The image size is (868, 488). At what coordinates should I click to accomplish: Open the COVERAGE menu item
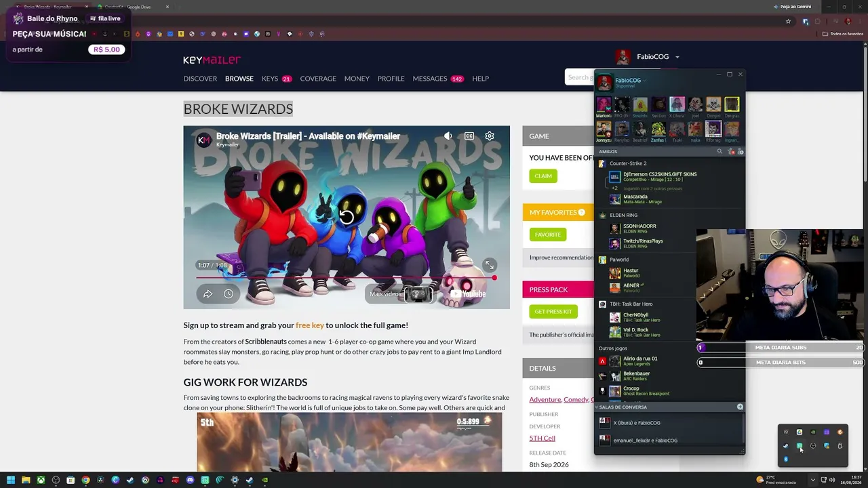click(x=318, y=79)
